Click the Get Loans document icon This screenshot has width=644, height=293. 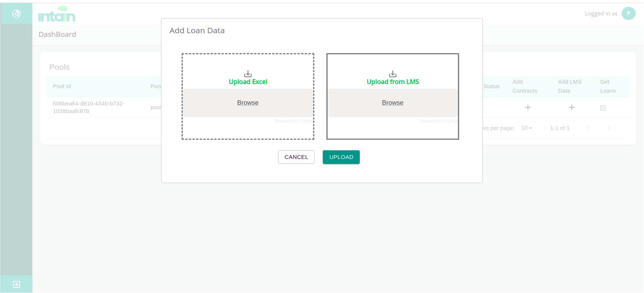[x=603, y=108]
